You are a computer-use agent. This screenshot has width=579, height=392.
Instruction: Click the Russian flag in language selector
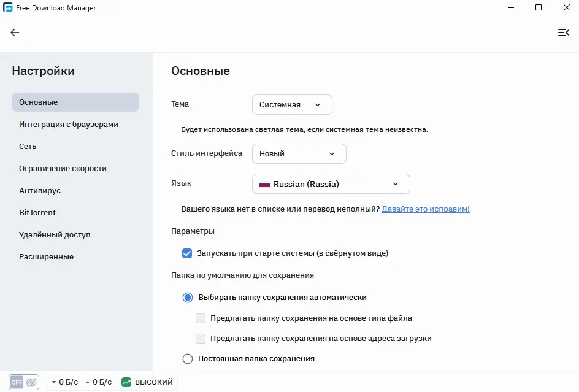pyautogui.click(x=264, y=183)
